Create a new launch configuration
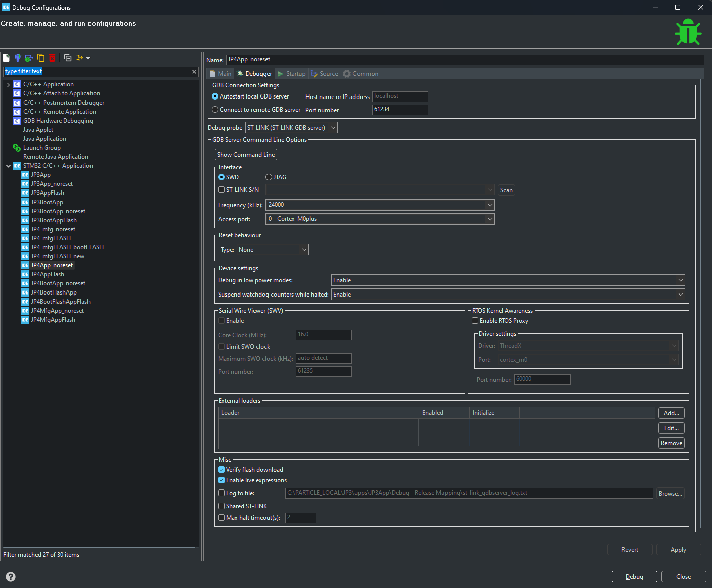The height and width of the screenshot is (588, 712). (6, 58)
